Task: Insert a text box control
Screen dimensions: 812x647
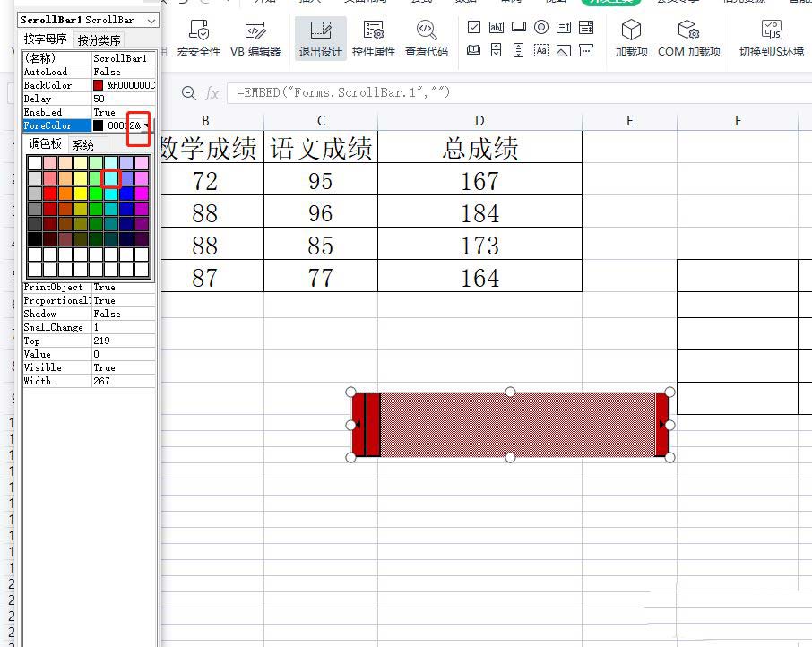Action: 497,27
